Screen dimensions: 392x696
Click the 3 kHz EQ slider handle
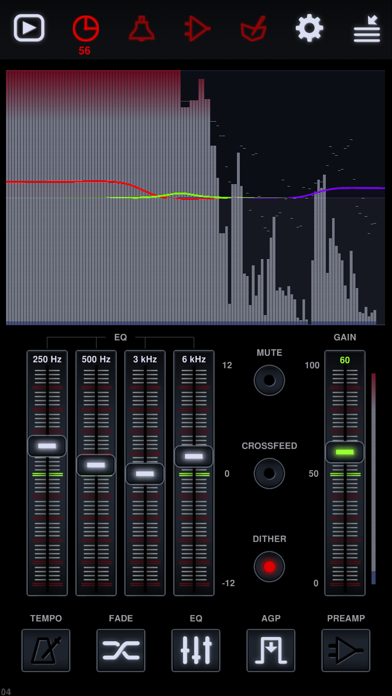tap(145, 474)
